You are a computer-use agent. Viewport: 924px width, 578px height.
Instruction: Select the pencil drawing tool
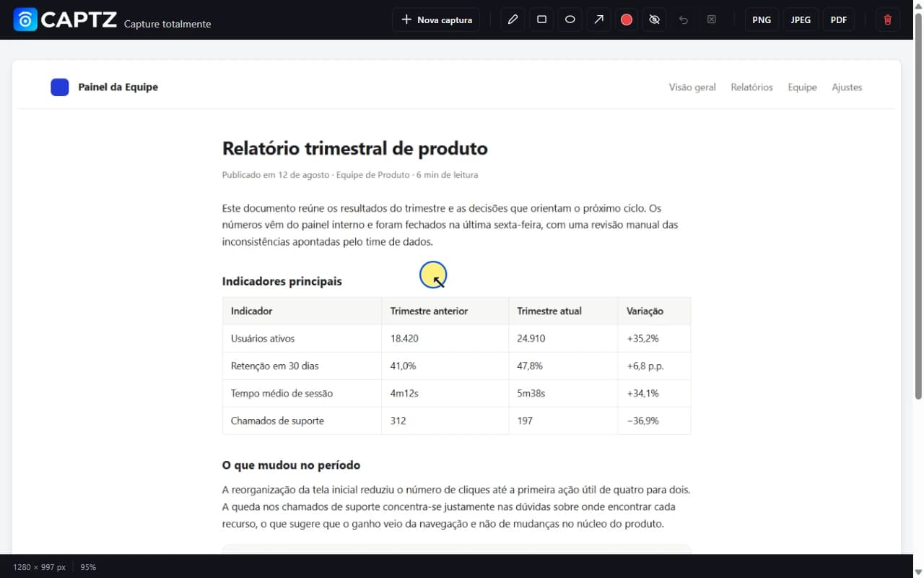(x=513, y=20)
